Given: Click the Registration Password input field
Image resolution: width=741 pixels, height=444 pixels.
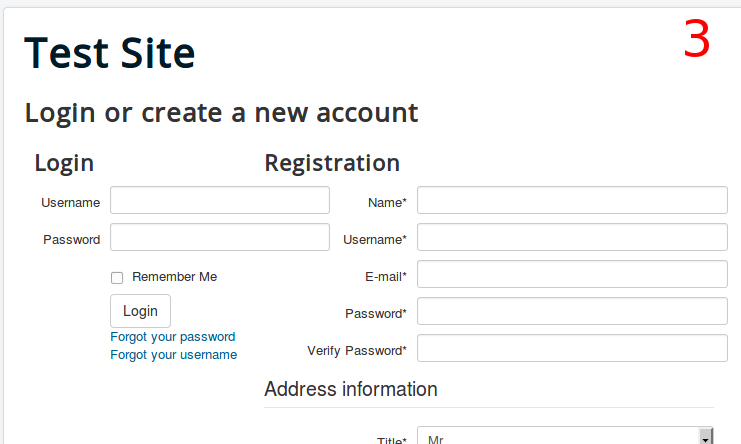Looking at the screenshot, I should [x=571, y=312].
